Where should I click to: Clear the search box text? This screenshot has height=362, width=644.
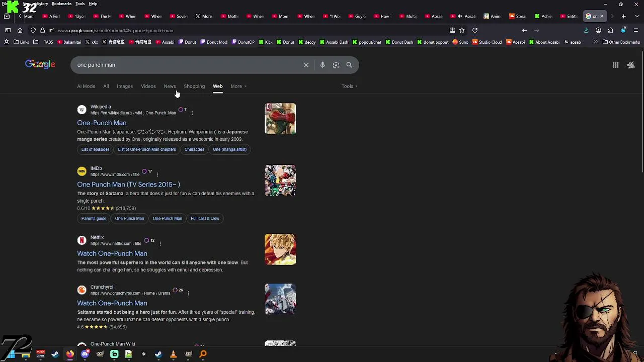click(x=306, y=65)
